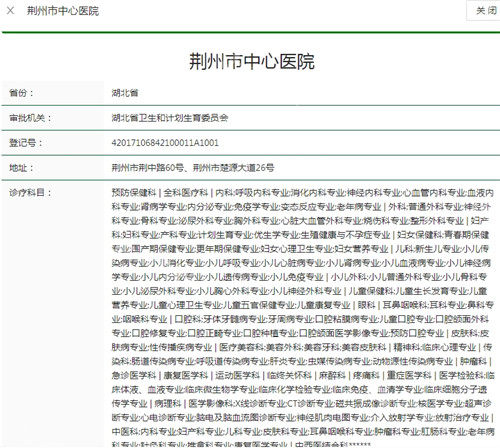Viewport: 500px width, 448px height.
Task: Select the address 荆州市荆中路60号
Action: pyautogui.click(x=148, y=168)
